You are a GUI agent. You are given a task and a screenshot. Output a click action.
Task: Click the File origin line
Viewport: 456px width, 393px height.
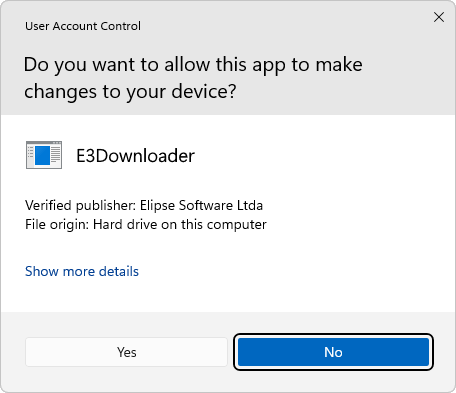146,224
